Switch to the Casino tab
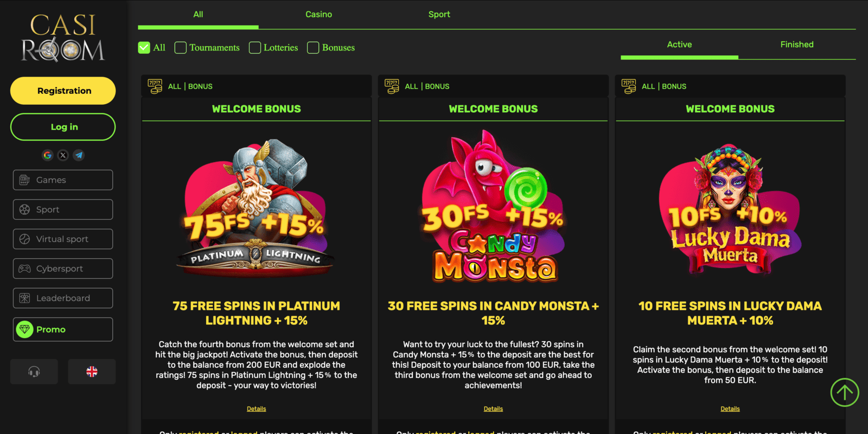The image size is (868, 434). (319, 15)
